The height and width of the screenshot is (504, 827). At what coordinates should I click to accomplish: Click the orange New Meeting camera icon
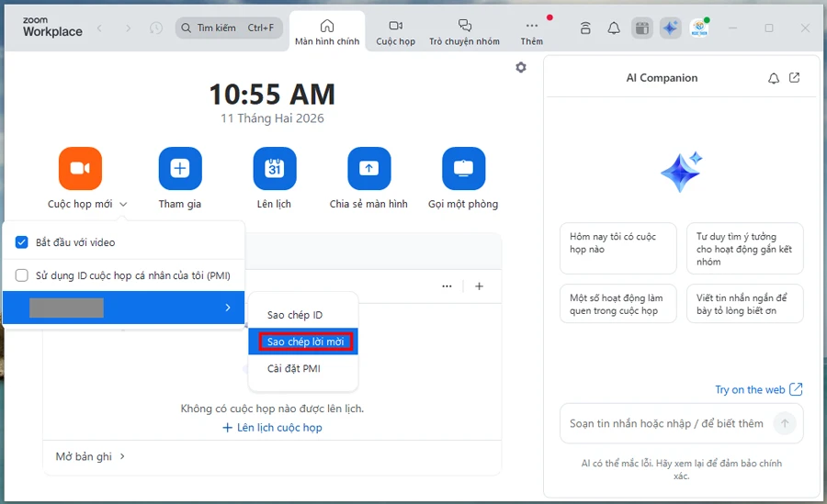80,168
